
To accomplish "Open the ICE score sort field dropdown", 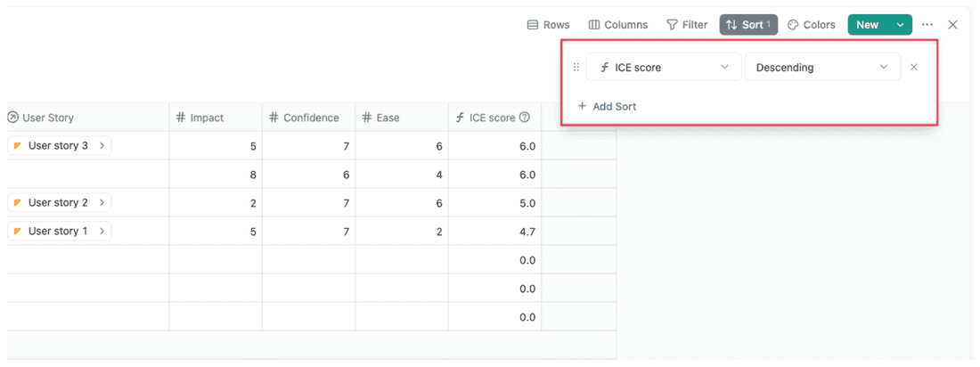I will [x=663, y=68].
